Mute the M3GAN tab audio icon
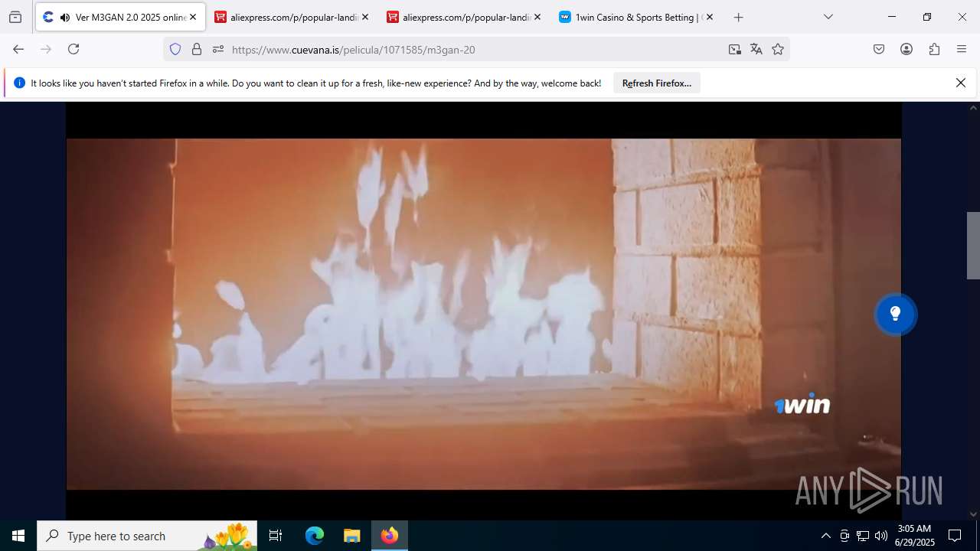Image resolution: width=980 pixels, height=551 pixels. pyautogui.click(x=64, y=17)
